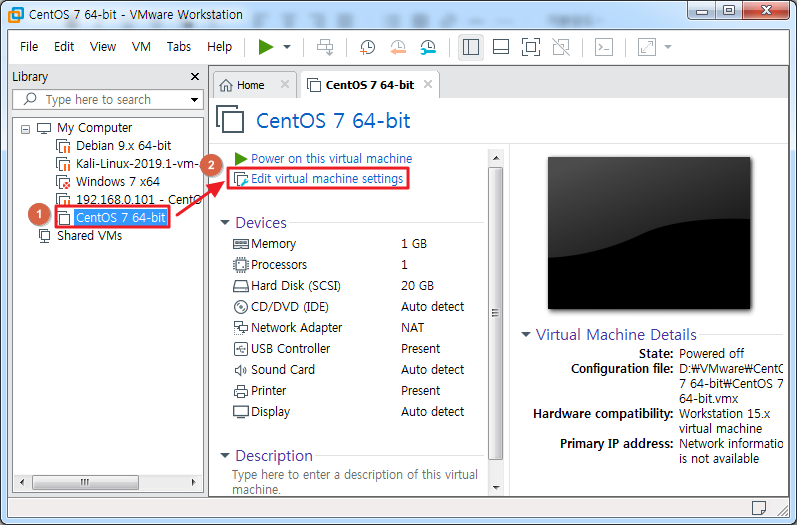Open the console view toolbar icon
The height and width of the screenshot is (525, 797).
tap(604, 47)
